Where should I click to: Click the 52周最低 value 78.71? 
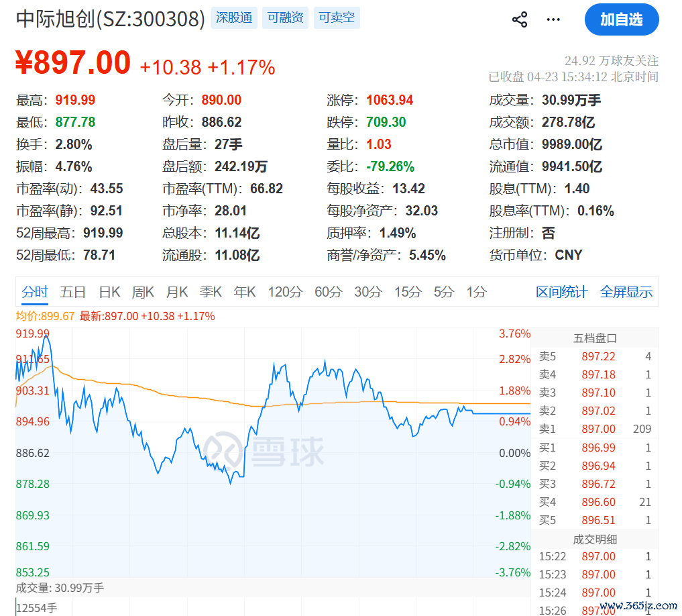click(x=99, y=255)
